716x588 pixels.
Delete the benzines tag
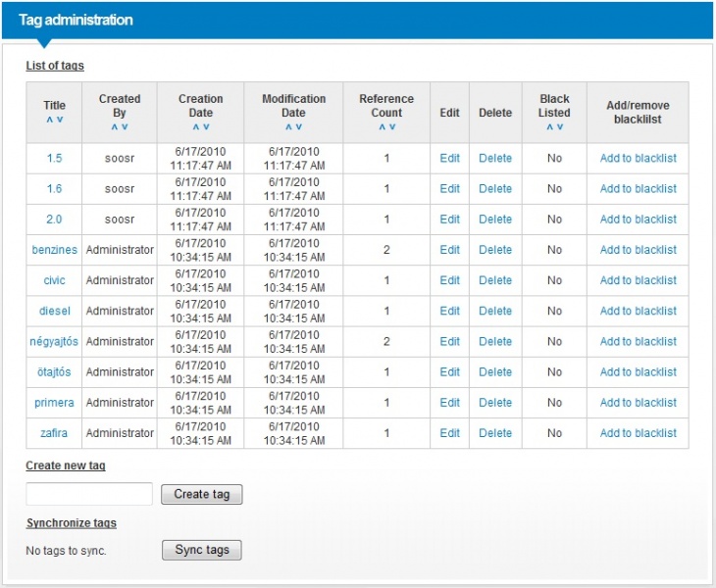[495, 250]
